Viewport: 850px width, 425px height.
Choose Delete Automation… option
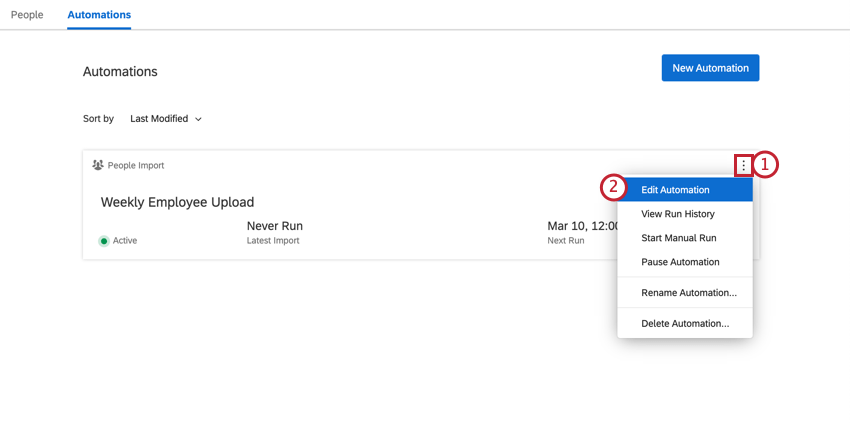685,324
